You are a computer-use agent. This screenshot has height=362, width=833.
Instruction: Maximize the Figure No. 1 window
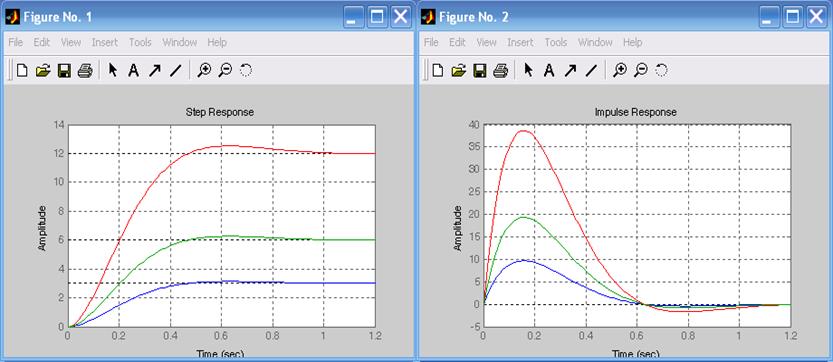pyautogui.click(x=377, y=17)
